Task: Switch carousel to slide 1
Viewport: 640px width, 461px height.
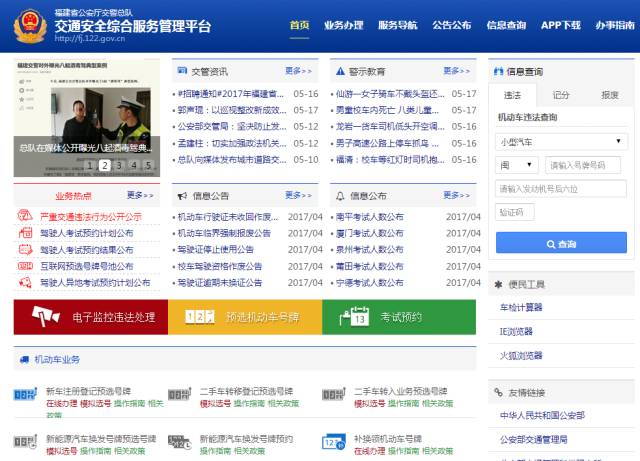Action: (90, 165)
